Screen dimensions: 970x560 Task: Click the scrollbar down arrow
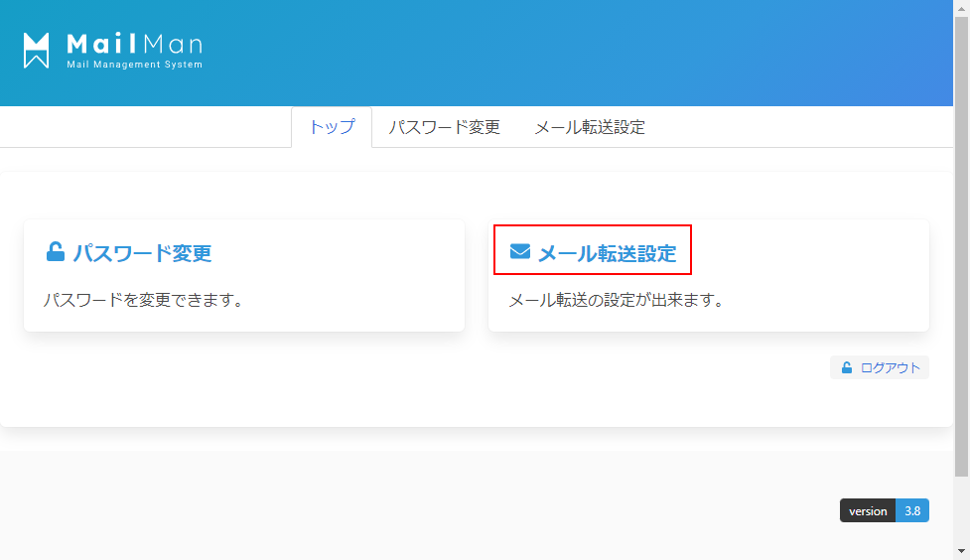pos(961,551)
